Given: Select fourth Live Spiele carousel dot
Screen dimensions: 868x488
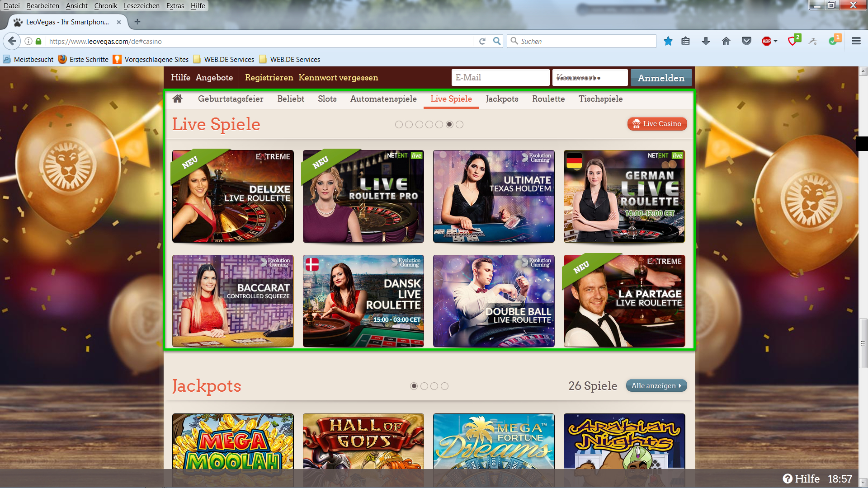Looking at the screenshot, I should pyautogui.click(x=429, y=124).
